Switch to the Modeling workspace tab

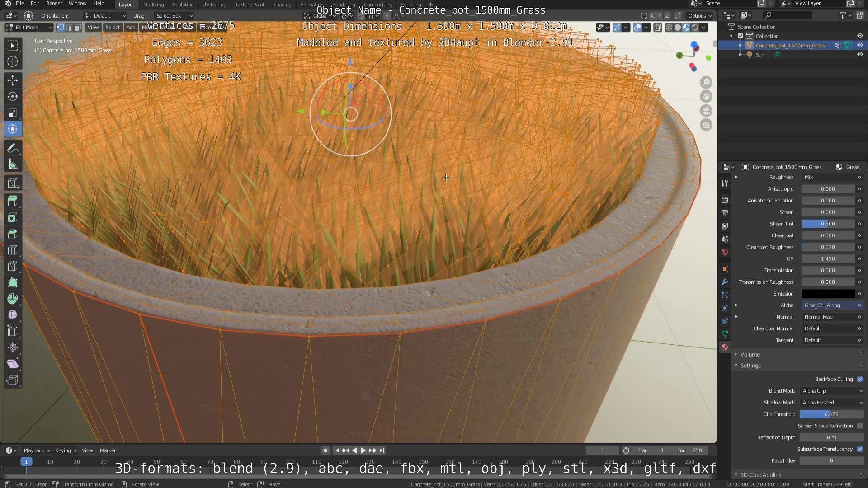tap(153, 5)
